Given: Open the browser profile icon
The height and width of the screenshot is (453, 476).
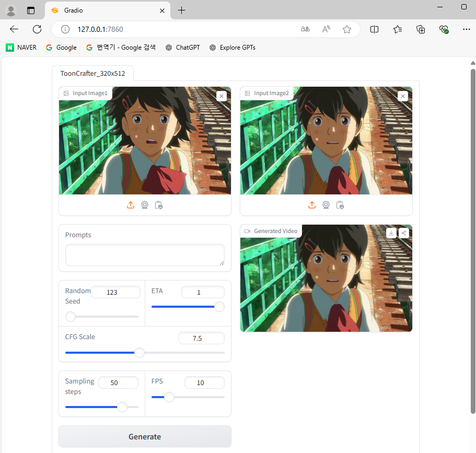Looking at the screenshot, I should click(11, 10).
